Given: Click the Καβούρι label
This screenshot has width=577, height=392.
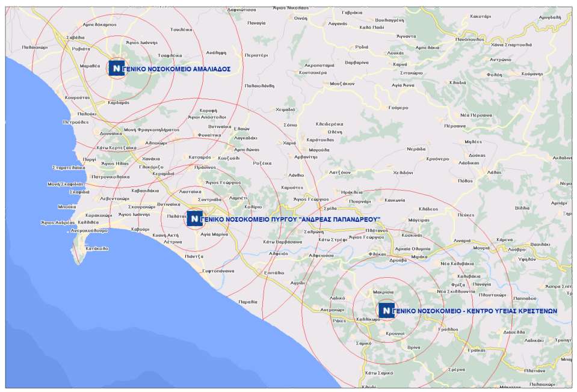Looking at the screenshot, I should 140,229.
